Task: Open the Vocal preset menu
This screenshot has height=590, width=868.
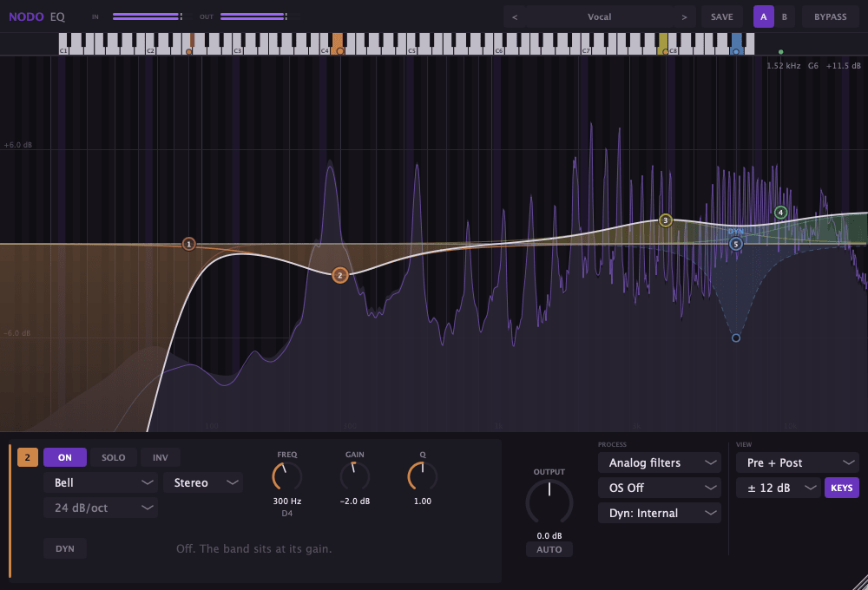Action: point(600,17)
